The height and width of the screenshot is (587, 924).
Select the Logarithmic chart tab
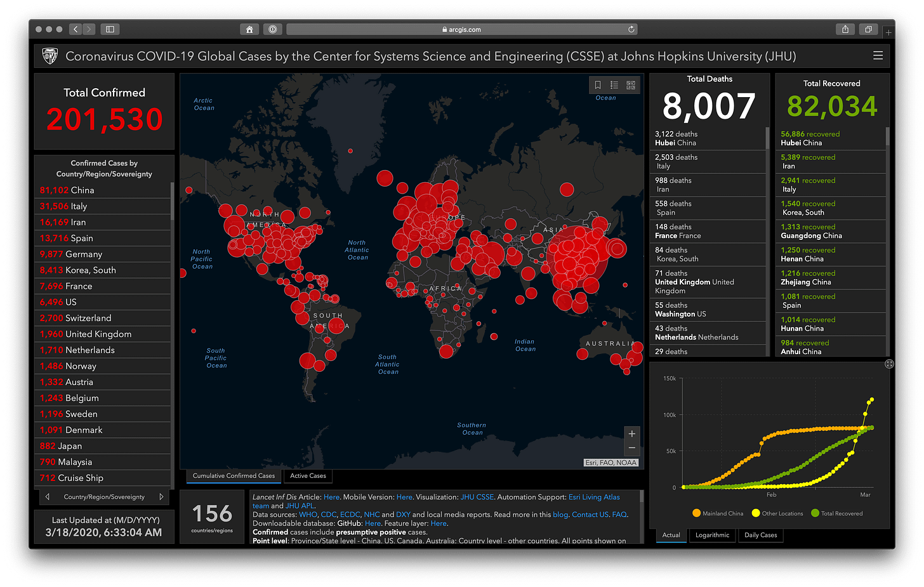coord(713,535)
